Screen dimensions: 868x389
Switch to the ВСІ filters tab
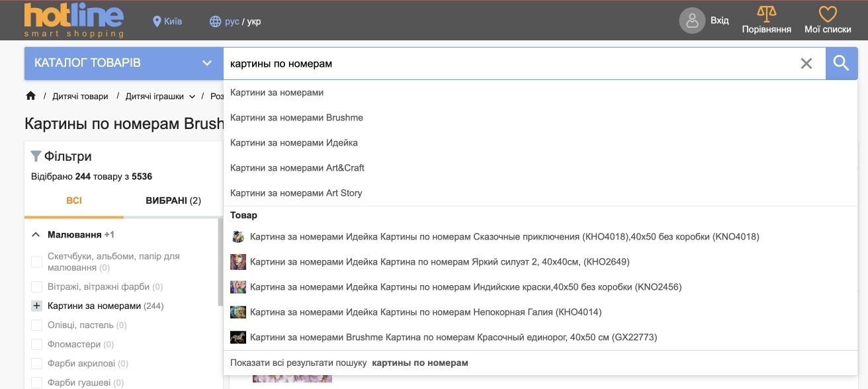(x=74, y=200)
